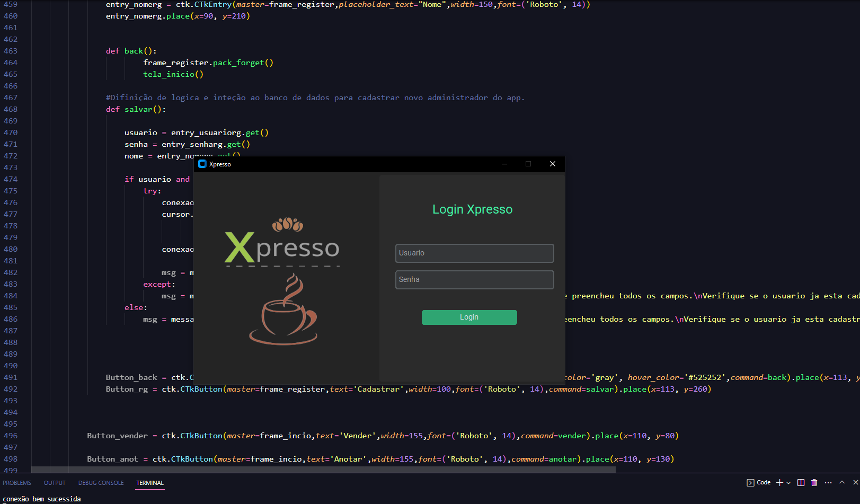Close the terminal panel with the X icon

coord(854,482)
